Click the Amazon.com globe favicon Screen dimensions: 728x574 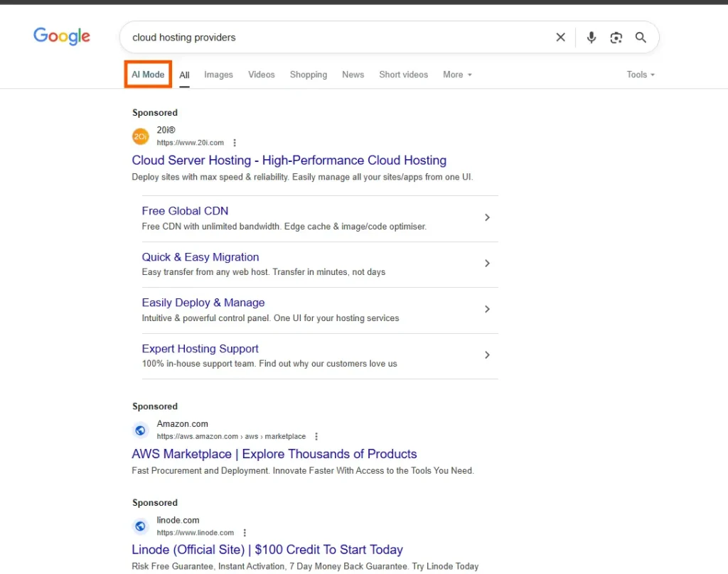pyautogui.click(x=140, y=430)
